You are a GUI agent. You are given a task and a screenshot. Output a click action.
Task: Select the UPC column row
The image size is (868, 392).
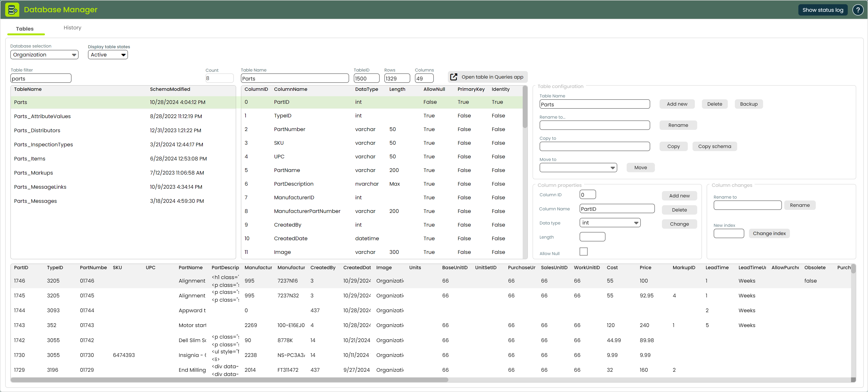pyautogui.click(x=382, y=157)
